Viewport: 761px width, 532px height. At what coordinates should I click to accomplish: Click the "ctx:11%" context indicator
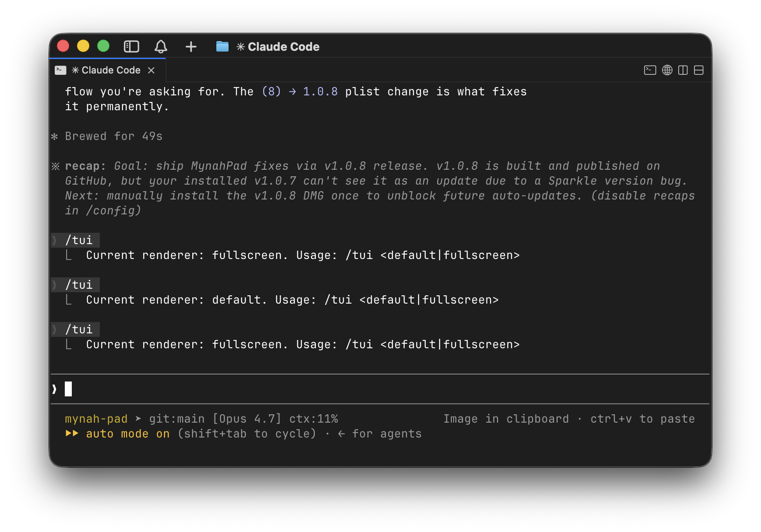coord(314,419)
